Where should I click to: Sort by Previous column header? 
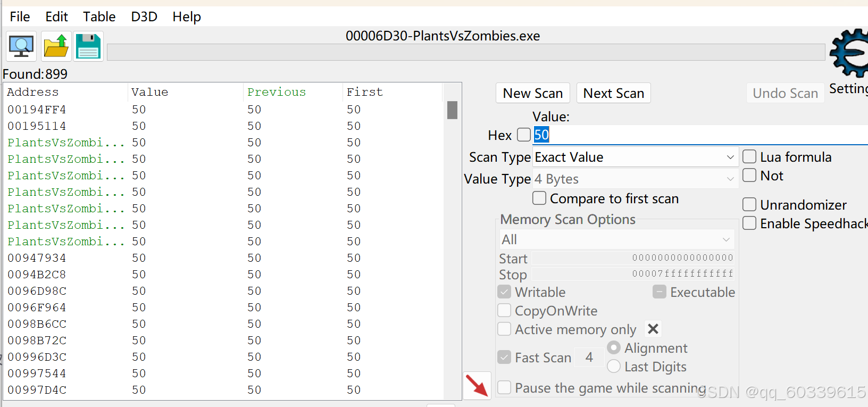pos(293,92)
